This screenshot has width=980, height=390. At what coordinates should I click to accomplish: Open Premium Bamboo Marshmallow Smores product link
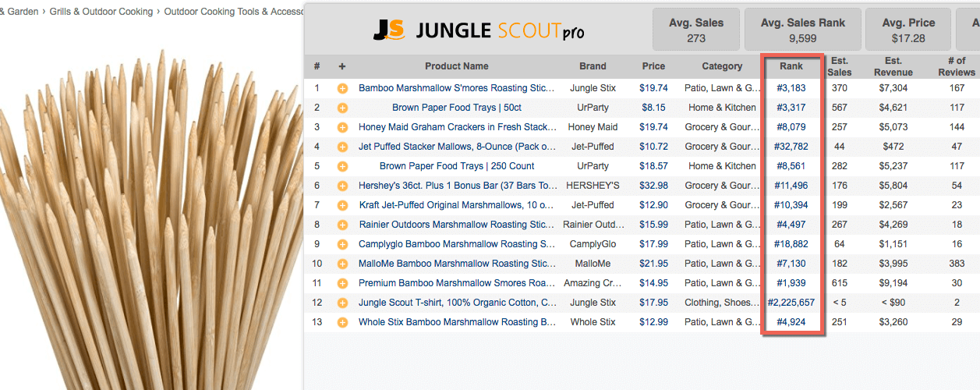457,283
